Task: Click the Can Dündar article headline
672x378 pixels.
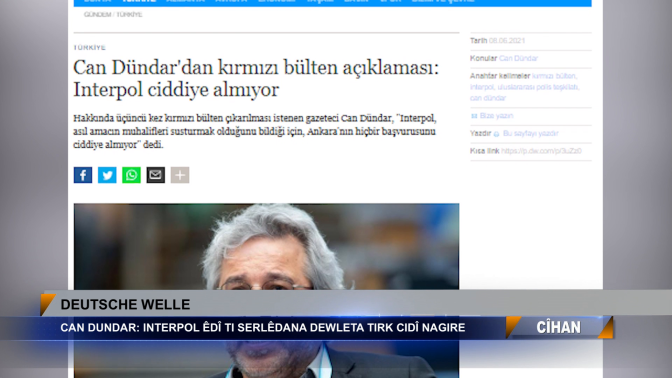Action: pyautogui.click(x=256, y=78)
